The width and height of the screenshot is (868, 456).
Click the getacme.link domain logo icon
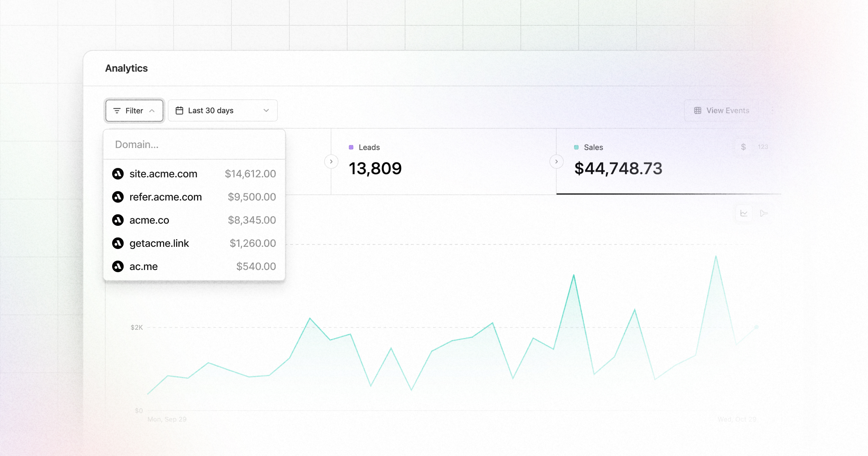coord(118,243)
